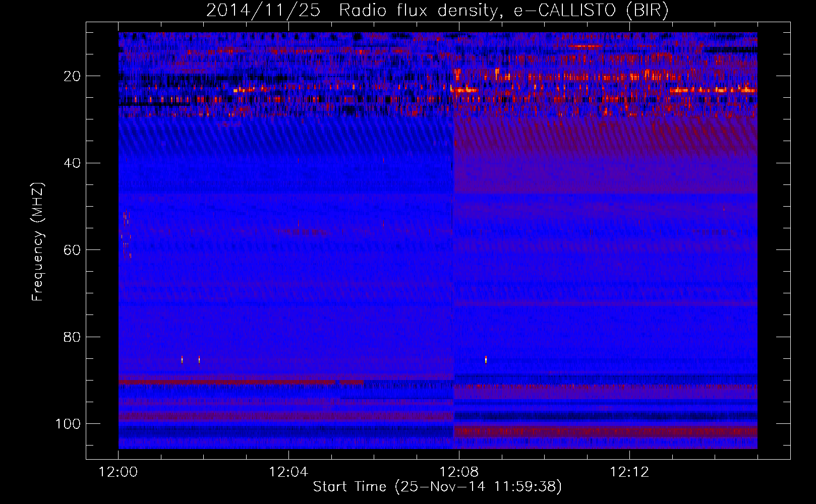This screenshot has width=816, height=504.
Task: Select the 12:08 time axis label
Action: [459, 472]
